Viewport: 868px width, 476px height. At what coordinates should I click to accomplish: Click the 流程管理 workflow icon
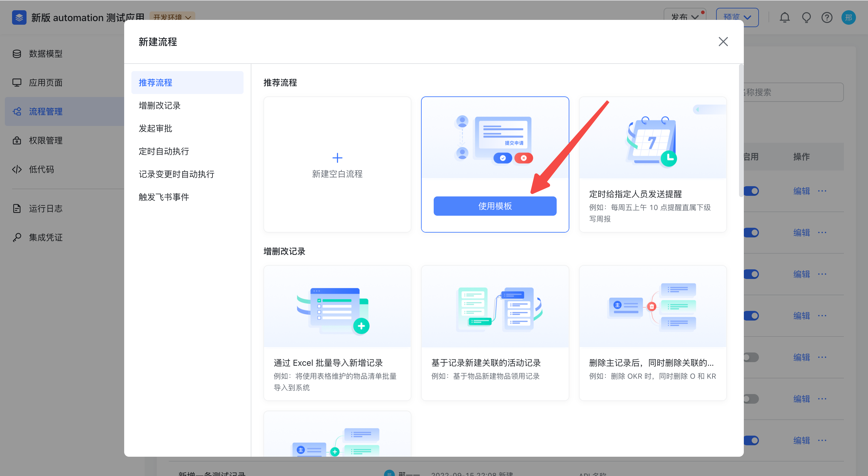click(17, 111)
